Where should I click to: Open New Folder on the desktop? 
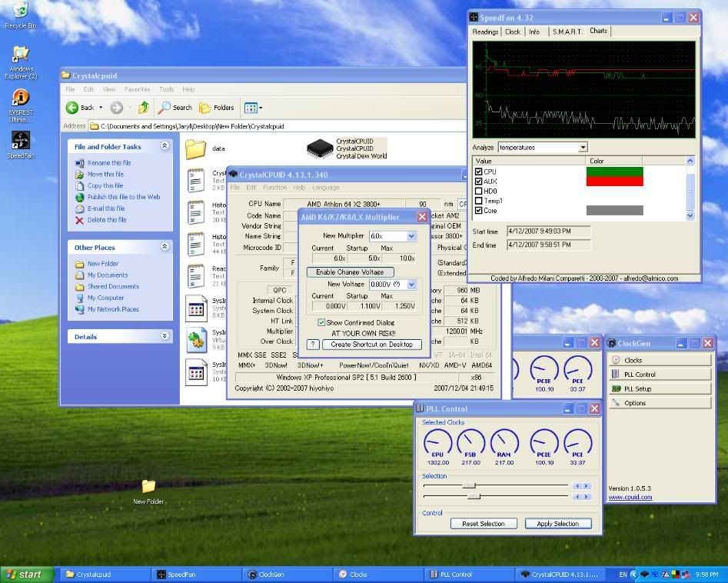click(x=148, y=486)
